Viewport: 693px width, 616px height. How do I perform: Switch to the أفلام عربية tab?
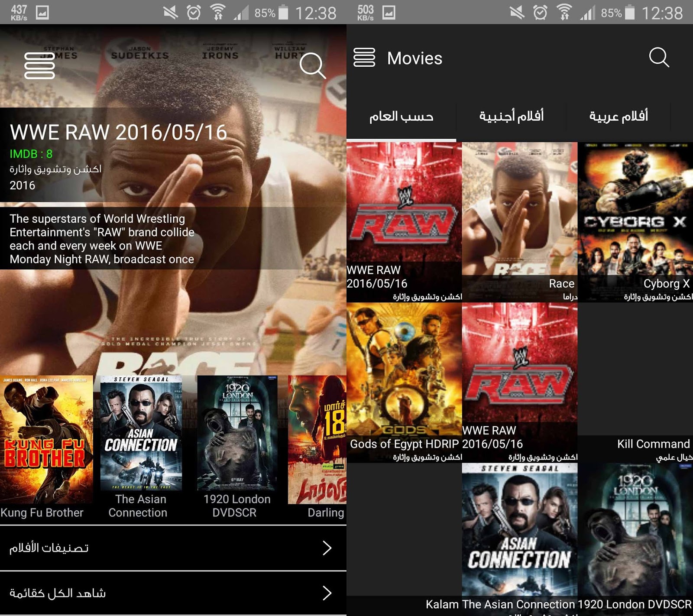point(619,116)
